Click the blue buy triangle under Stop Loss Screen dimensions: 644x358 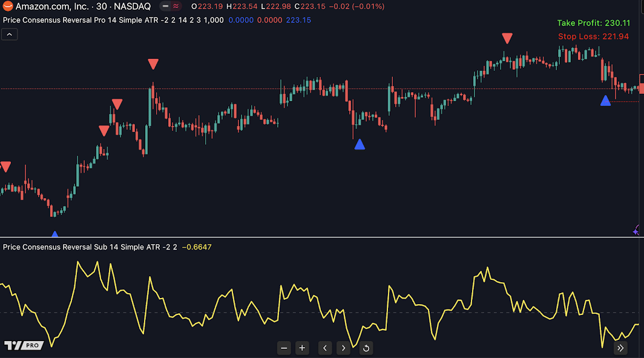(605, 101)
